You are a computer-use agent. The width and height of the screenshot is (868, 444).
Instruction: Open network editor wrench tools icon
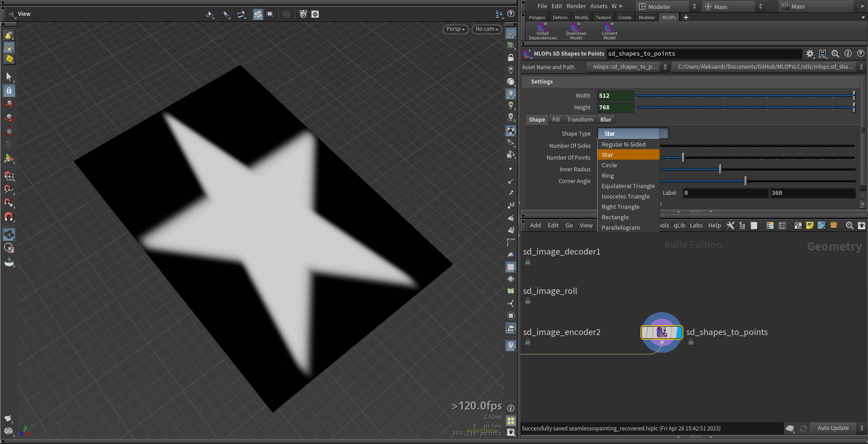click(730, 226)
